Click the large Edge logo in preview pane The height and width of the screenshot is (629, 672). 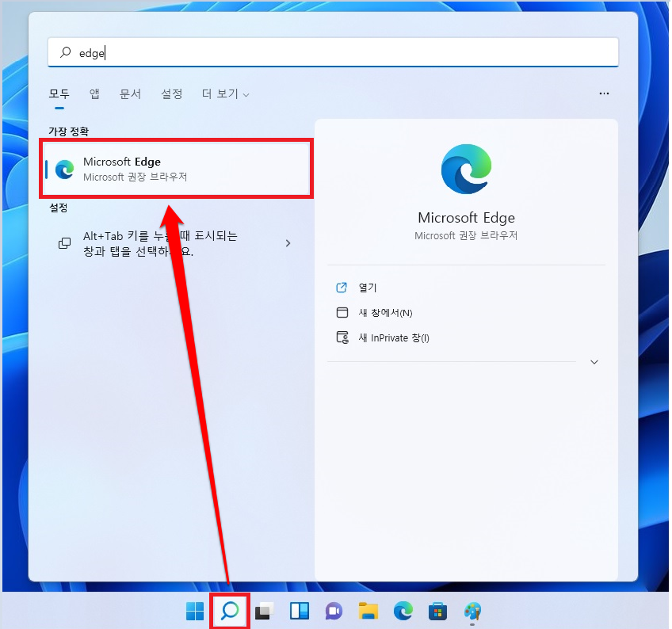466,170
